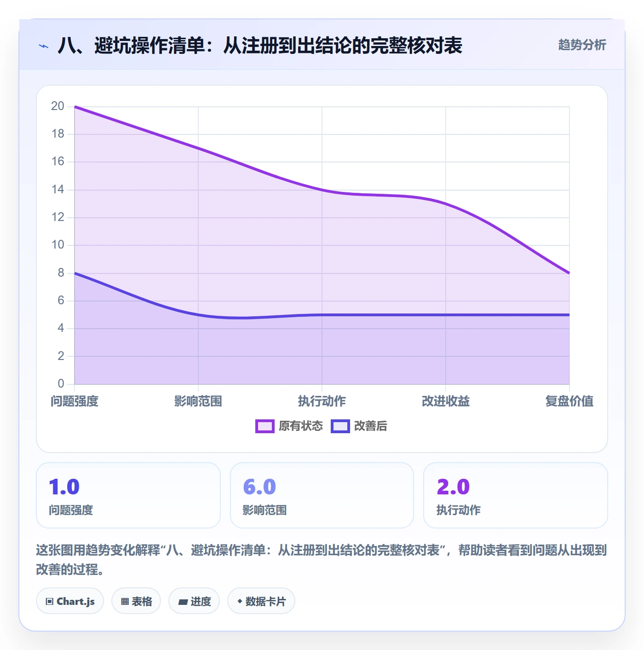
Task: Click the 改善后 line start point at 8
Action: pyautogui.click(x=75, y=273)
